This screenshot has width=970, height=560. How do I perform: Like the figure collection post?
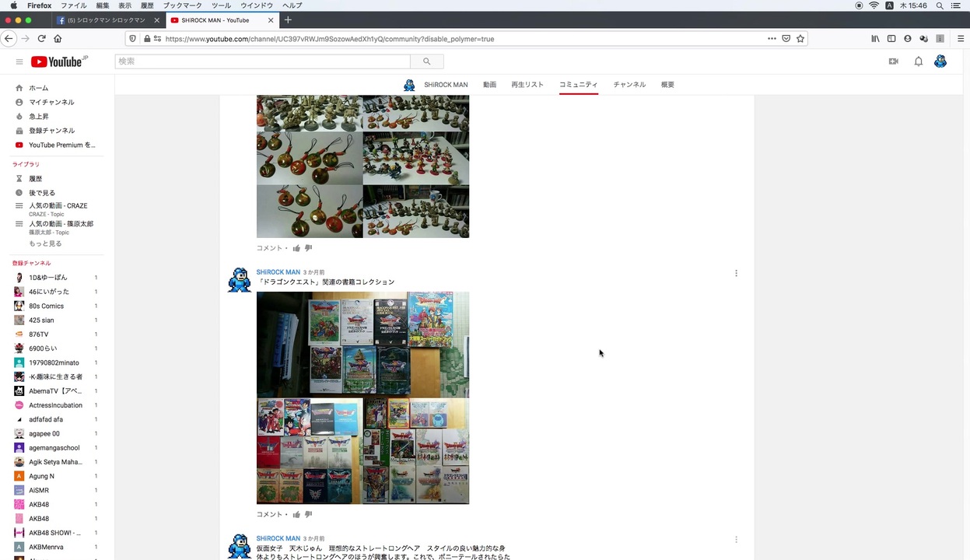(296, 248)
